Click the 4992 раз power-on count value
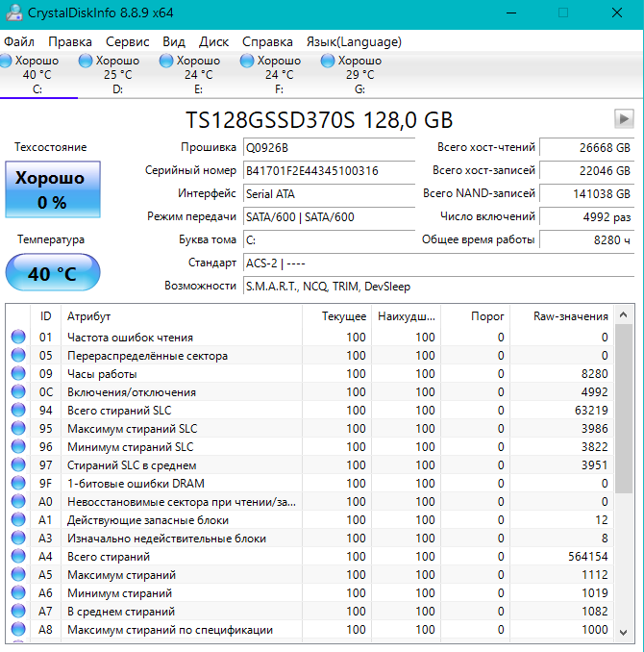Image resolution: width=644 pixels, height=652 pixels. coord(586,217)
